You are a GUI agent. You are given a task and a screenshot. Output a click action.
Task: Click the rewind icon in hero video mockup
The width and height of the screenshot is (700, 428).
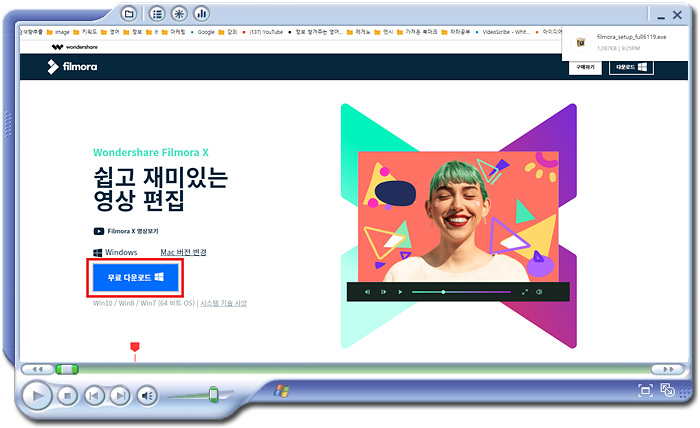[367, 292]
